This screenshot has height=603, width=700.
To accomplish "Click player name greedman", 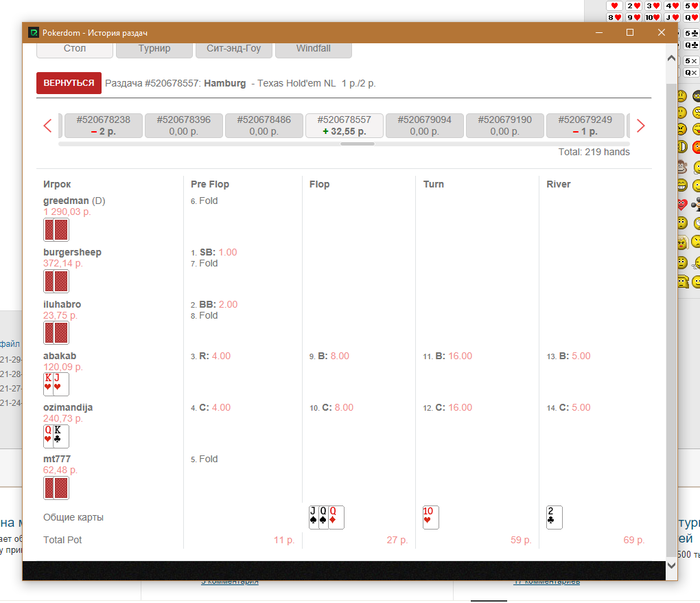I will tap(66, 201).
